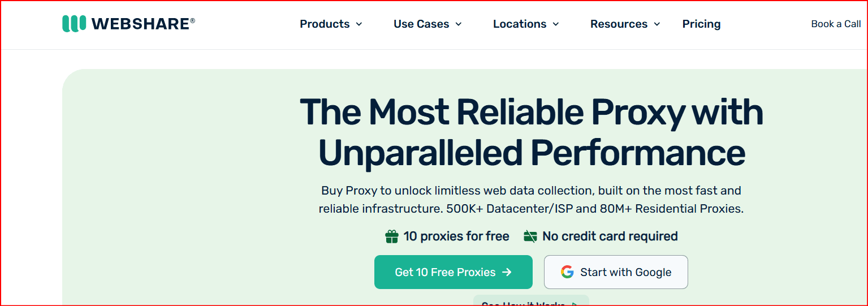Click the Google G logo icon
This screenshot has height=306, width=868.
(567, 272)
